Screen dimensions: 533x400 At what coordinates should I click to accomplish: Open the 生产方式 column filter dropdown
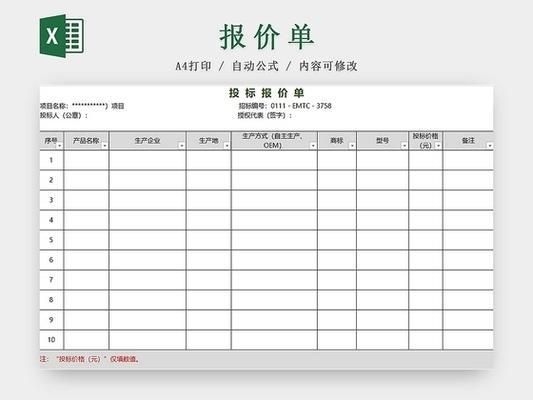(313, 146)
